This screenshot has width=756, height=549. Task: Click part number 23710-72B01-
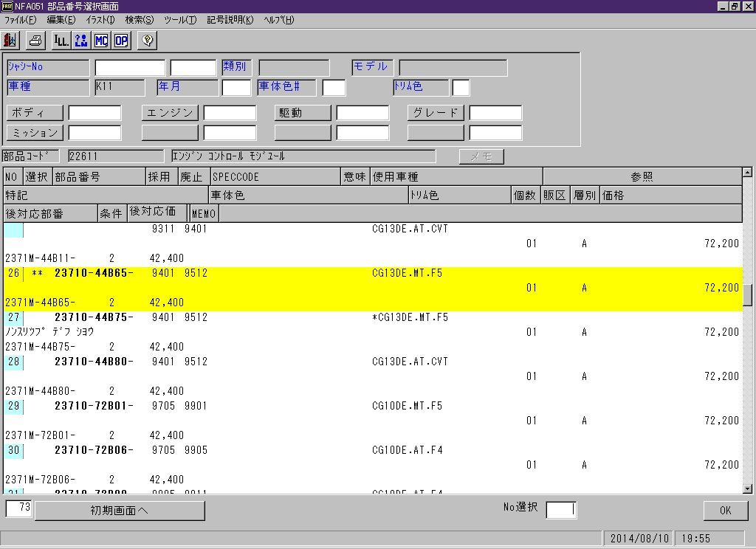click(x=94, y=407)
